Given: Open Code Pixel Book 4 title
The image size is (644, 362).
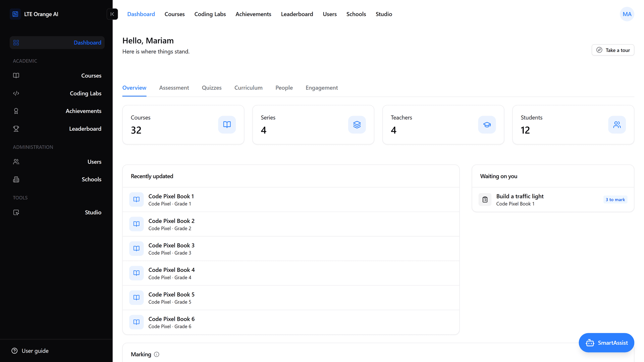Looking at the screenshot, I should (x=171, y=270).
